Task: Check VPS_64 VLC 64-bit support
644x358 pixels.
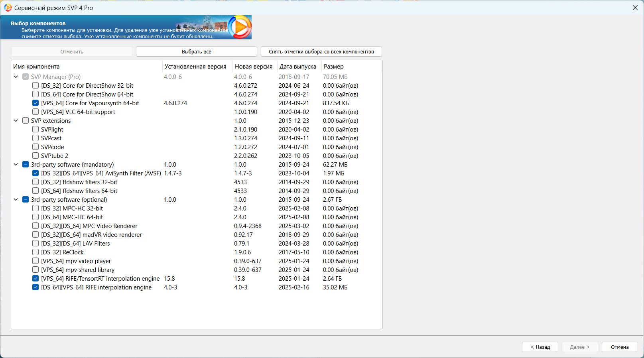Action: (x=35, y=112)
